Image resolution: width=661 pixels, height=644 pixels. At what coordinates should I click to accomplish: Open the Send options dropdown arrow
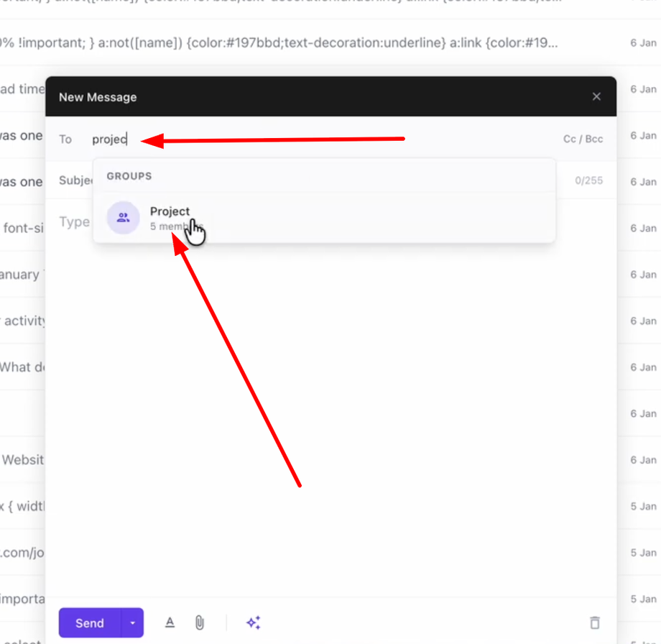tap(132, 622)
